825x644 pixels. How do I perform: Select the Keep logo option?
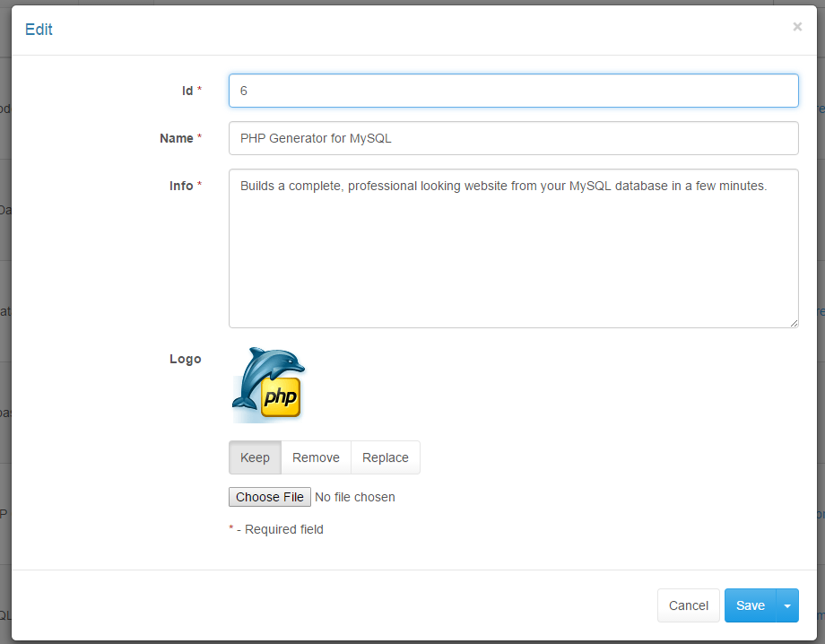pyautogui.click(x=255, y=457)
